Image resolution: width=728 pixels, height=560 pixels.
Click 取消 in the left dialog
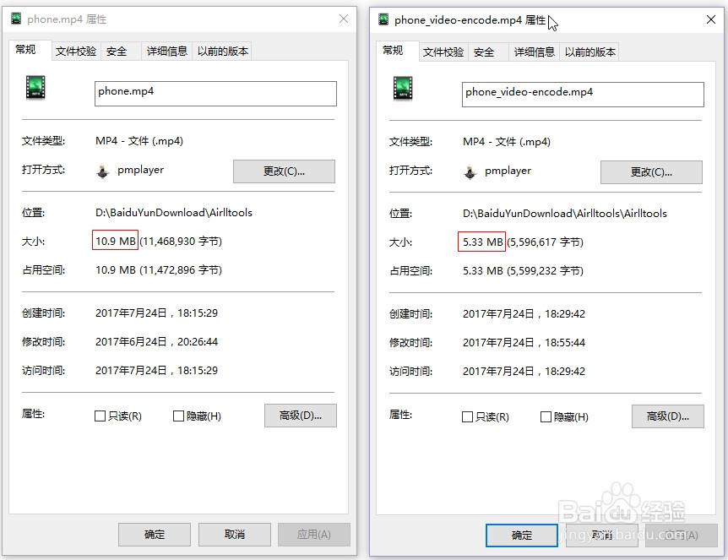point(234,534)
